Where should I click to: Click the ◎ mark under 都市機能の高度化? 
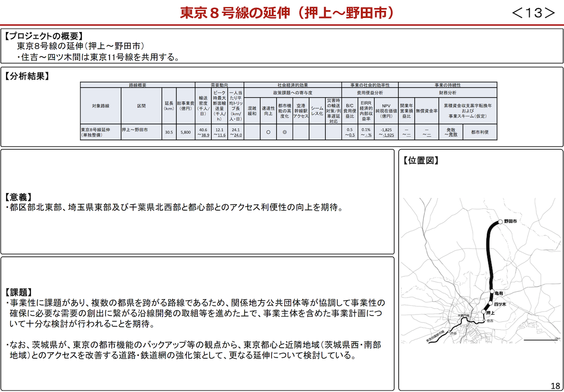point(284,133)
